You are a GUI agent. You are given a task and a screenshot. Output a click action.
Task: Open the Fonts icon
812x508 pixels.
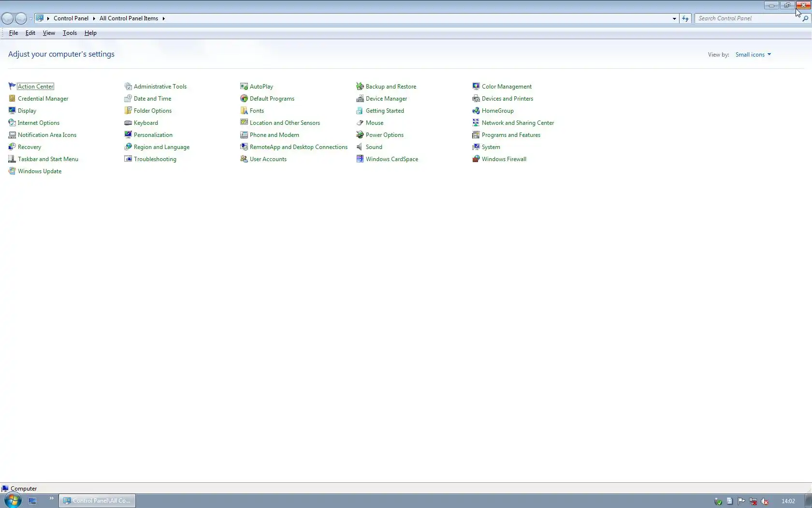pos(244,110)
